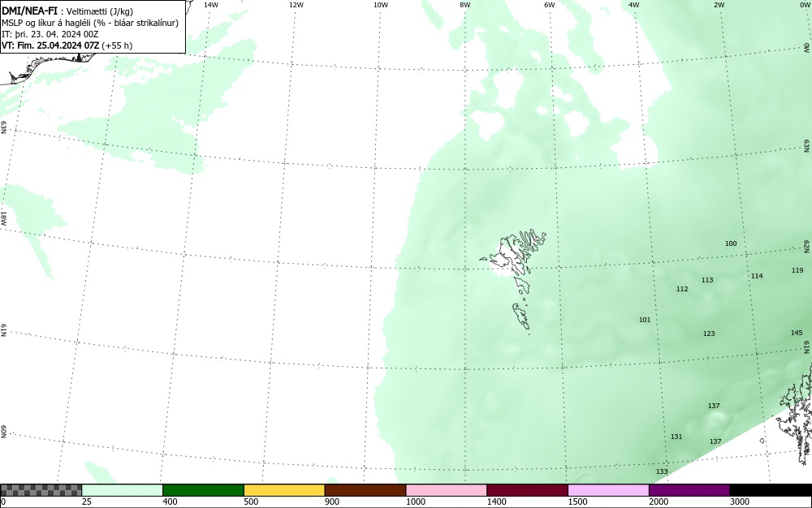Click the '18W' label on left edge
Image resolution: width=812 pixels, height=508 pixels.
pyautogui.click(x=3, y=217)
